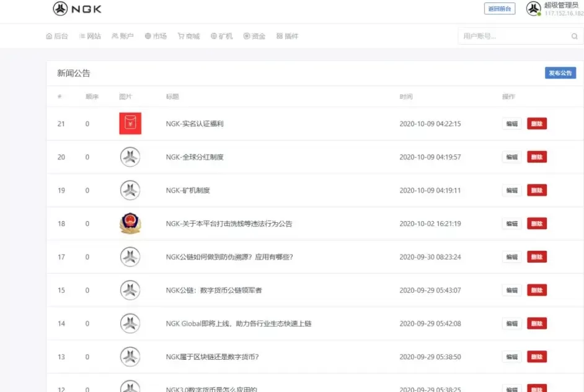Open the 账户 menu
The height and width of the screenshot is (392, 584).
click(x=123, y=36)
